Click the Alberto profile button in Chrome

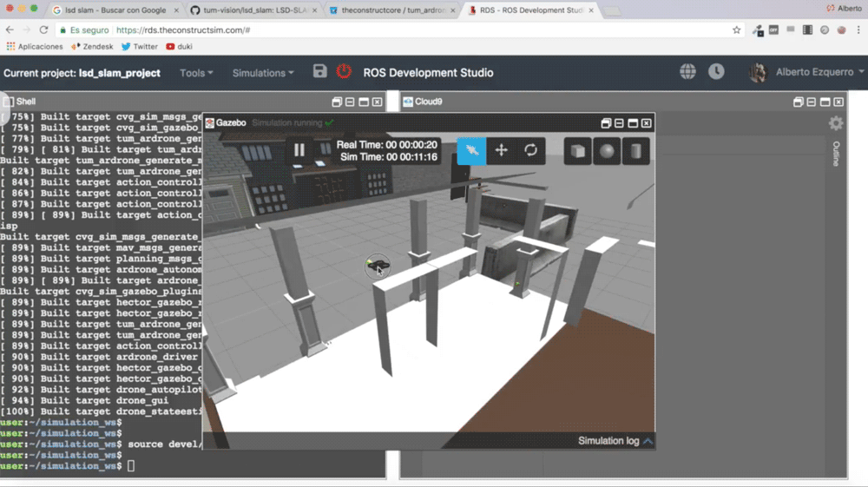[845, 9]
